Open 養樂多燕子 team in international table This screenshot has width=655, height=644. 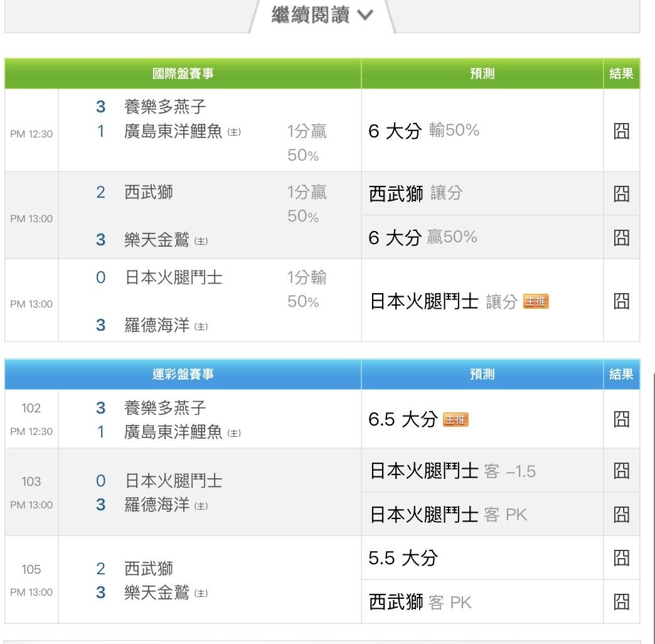pos(165,107)
